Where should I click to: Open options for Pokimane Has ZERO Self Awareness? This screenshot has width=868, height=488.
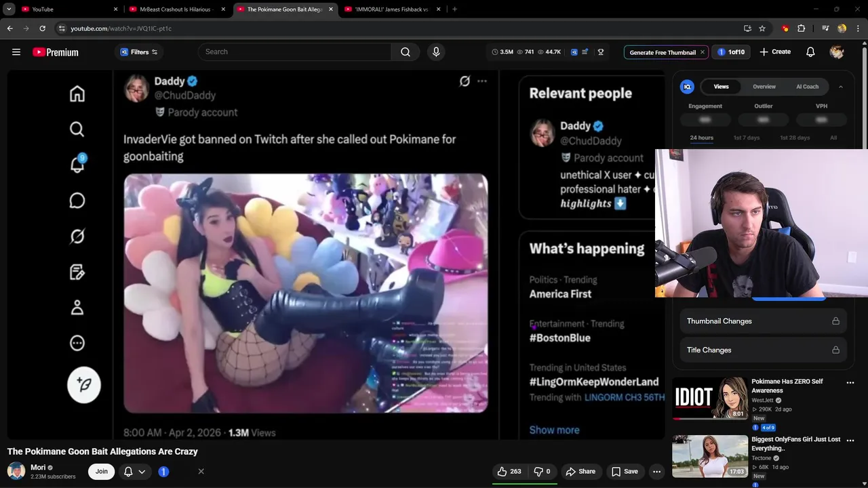point(850,383)
